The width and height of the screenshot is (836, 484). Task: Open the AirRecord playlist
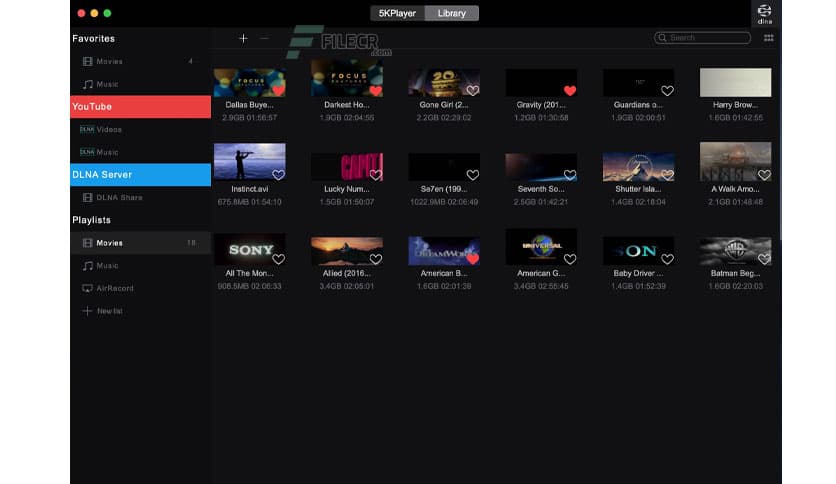(x=141, y=288)
